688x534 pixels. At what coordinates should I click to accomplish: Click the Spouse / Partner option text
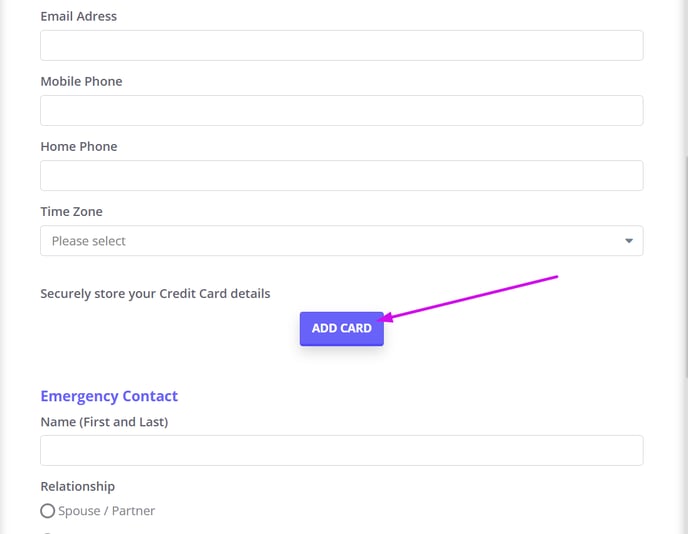click(x=106, y=511)
